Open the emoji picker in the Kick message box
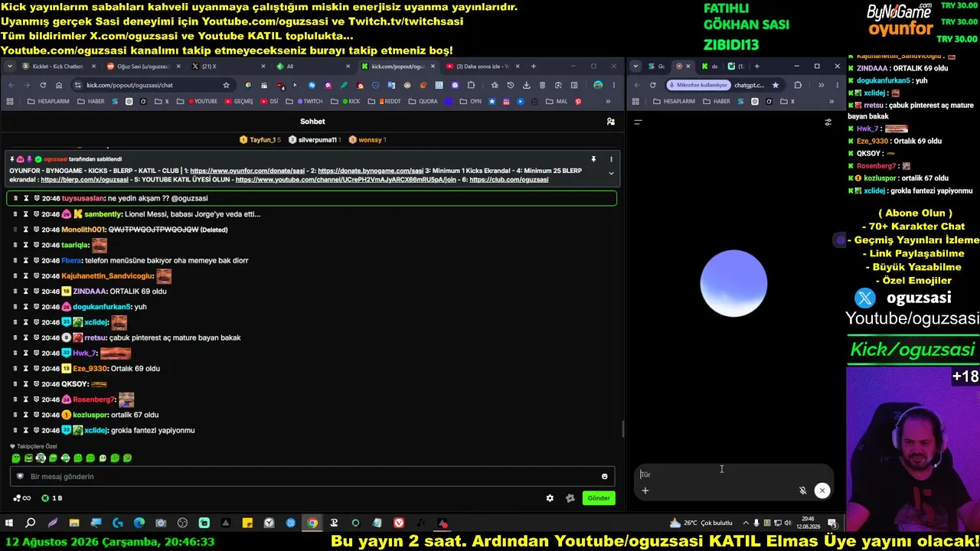This screenshot has width=980, height=551. pyautogui.click(x=604, y=477)
